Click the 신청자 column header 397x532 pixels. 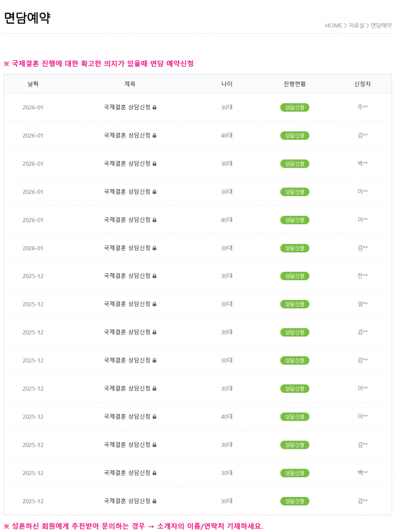362,84
